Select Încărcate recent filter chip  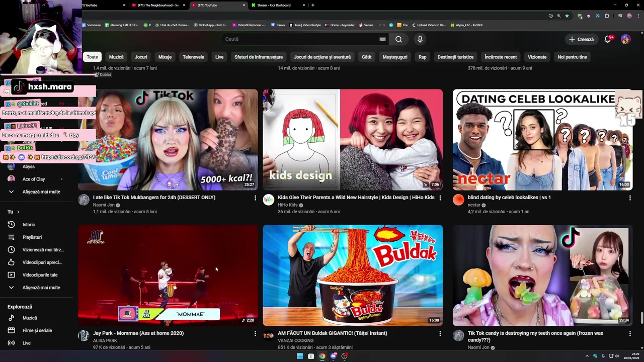point(501,57)
